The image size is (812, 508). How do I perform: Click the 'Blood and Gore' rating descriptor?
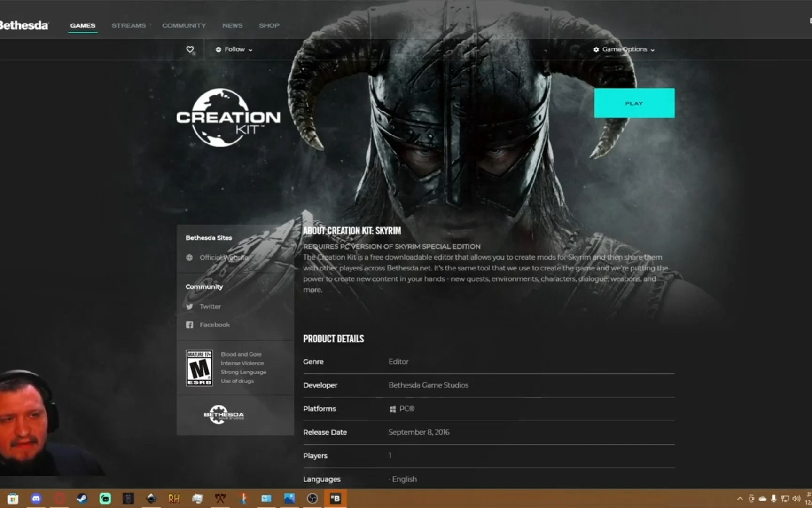(241, 354)
